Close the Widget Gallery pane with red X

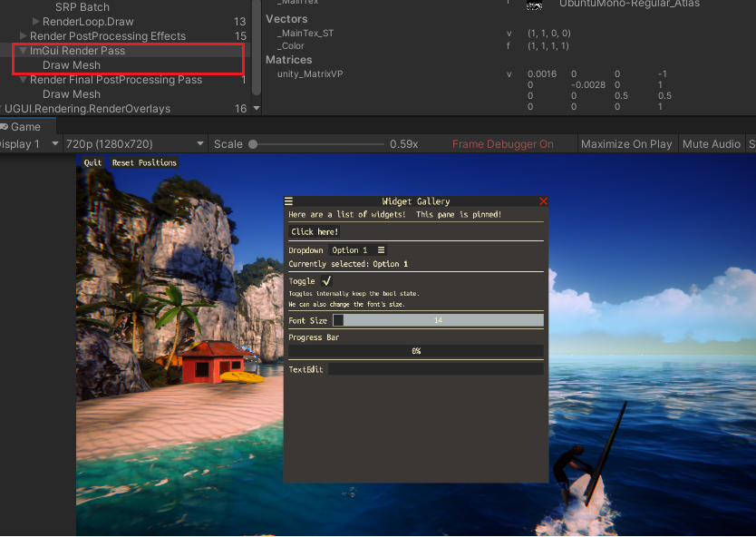pos(543,201)
